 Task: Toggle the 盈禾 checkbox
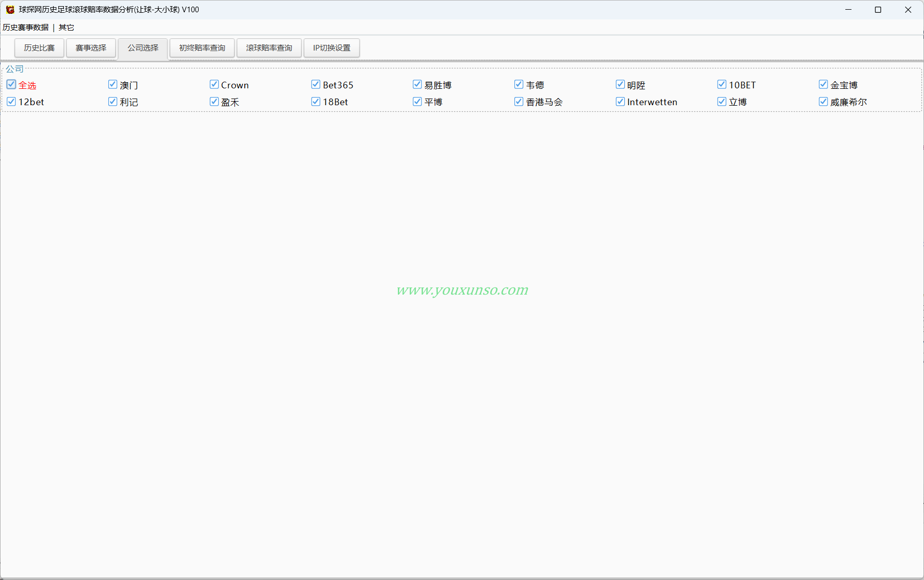215,102
